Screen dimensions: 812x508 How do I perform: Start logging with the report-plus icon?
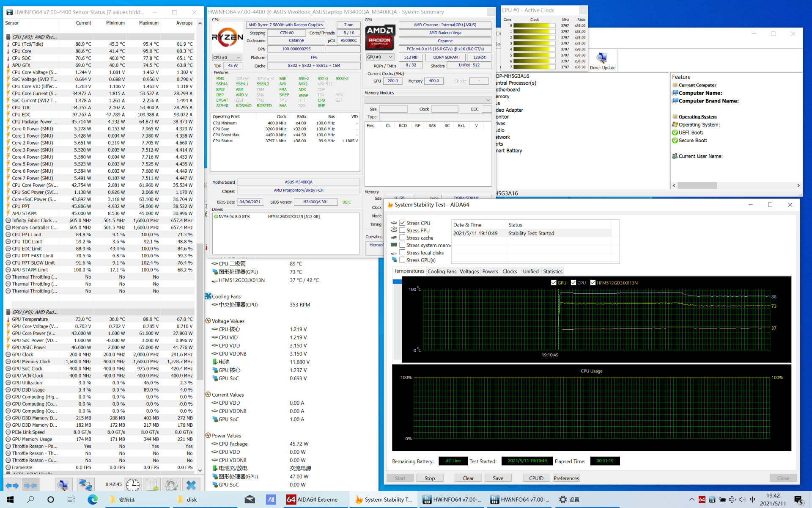click(152, 485)
